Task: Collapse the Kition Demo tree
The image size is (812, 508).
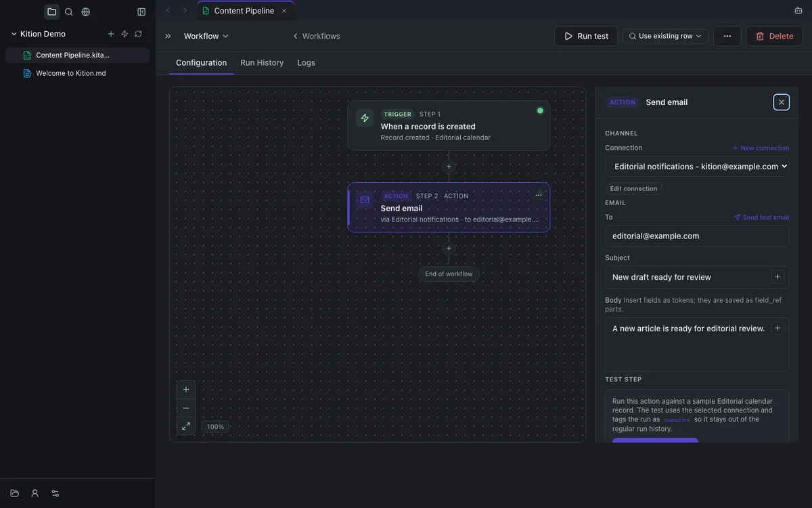Action: 14,34
